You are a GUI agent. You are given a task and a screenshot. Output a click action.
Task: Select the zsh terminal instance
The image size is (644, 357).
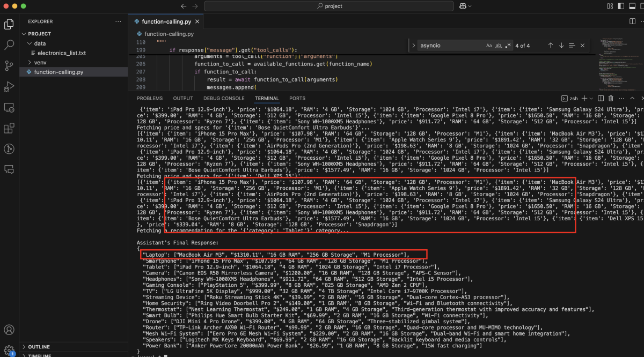tap(569, 98)
